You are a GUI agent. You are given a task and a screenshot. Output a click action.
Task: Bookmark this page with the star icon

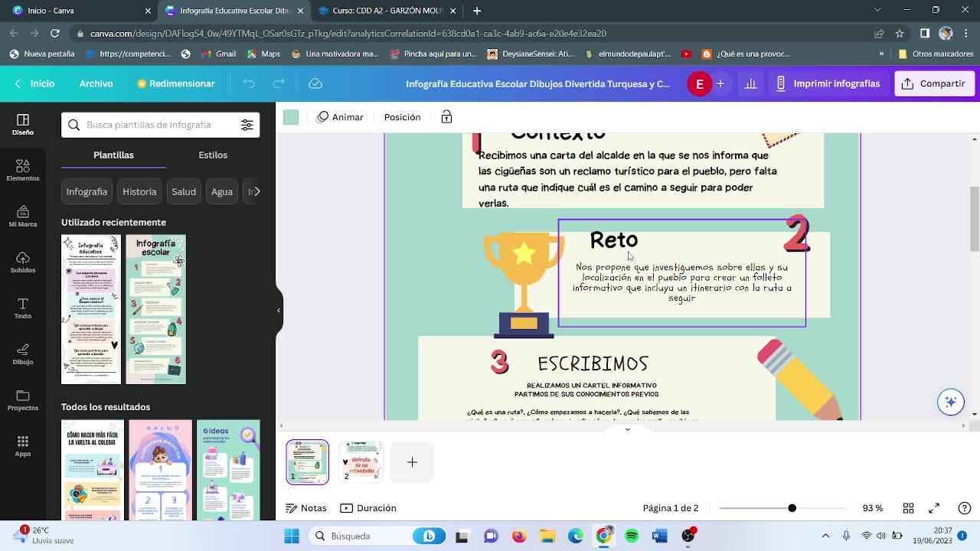pos(900,33)
